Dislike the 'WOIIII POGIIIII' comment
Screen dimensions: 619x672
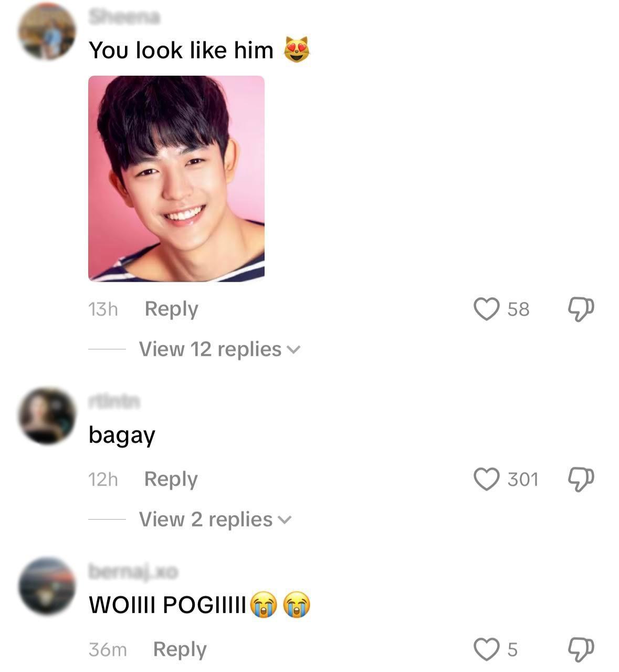tap(581, 649)
